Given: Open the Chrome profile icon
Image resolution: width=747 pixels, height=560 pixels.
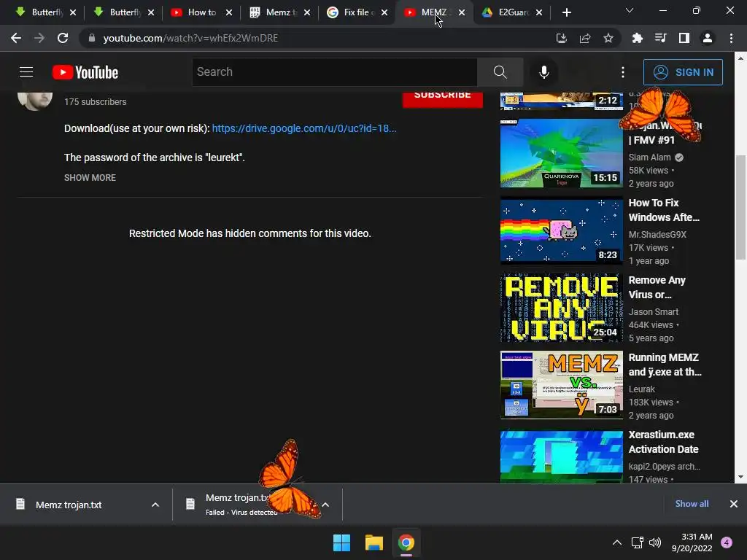Looking at the screenshot, I should [x=708, y=38].
